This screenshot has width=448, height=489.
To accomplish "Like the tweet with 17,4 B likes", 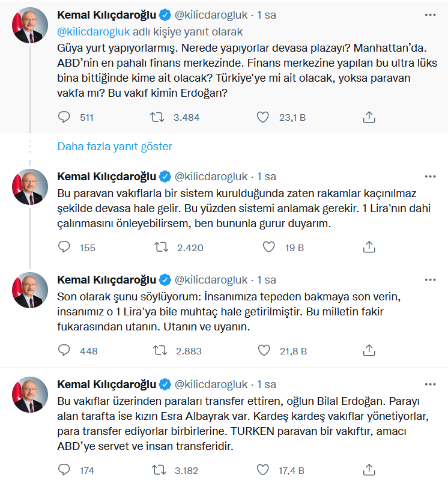I will (x=262, y=470).
